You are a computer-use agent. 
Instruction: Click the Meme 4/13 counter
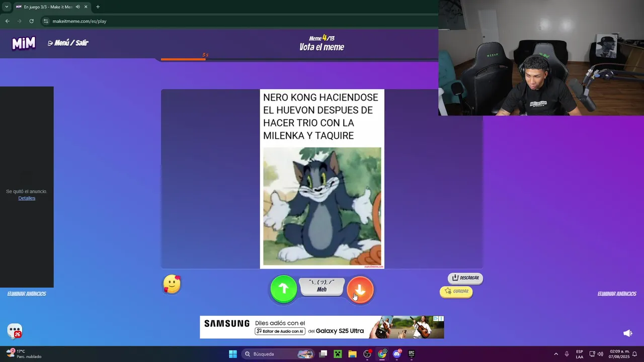[321, 38]
